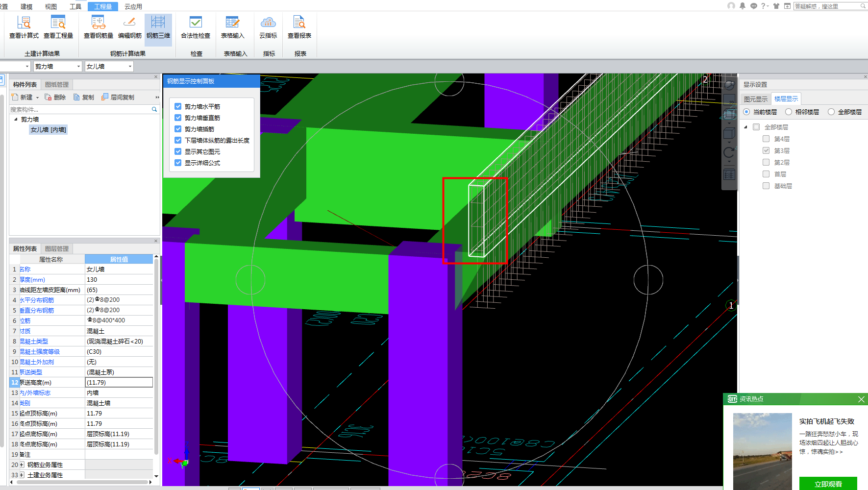Screen dimensions: 868x490
Task: Close the 资讯热点 popup
Action: (861, 399)
